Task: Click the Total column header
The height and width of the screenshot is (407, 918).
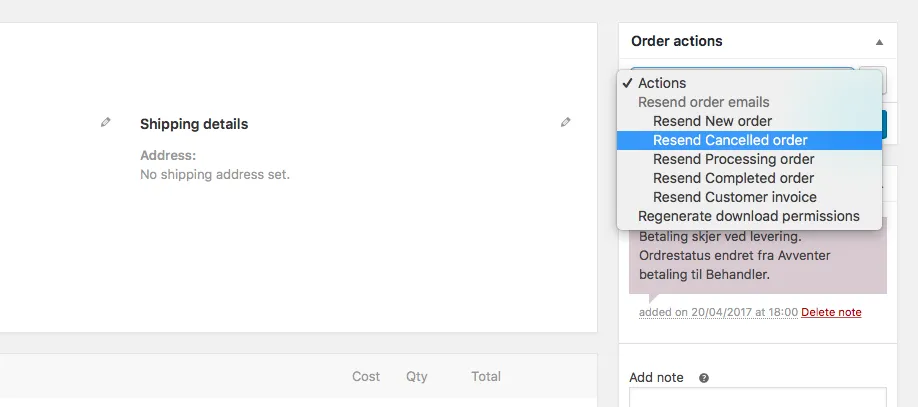Action: tap(486, 377)
